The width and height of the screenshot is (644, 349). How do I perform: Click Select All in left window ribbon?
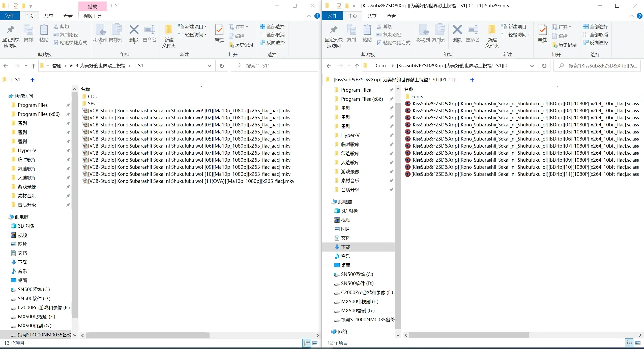[272, 26]
